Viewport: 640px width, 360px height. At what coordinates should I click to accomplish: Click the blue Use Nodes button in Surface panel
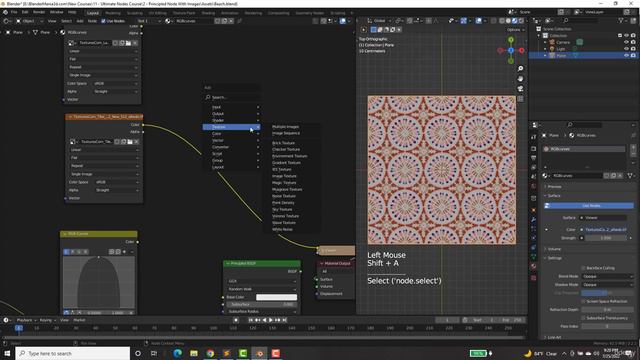point(589,206)
